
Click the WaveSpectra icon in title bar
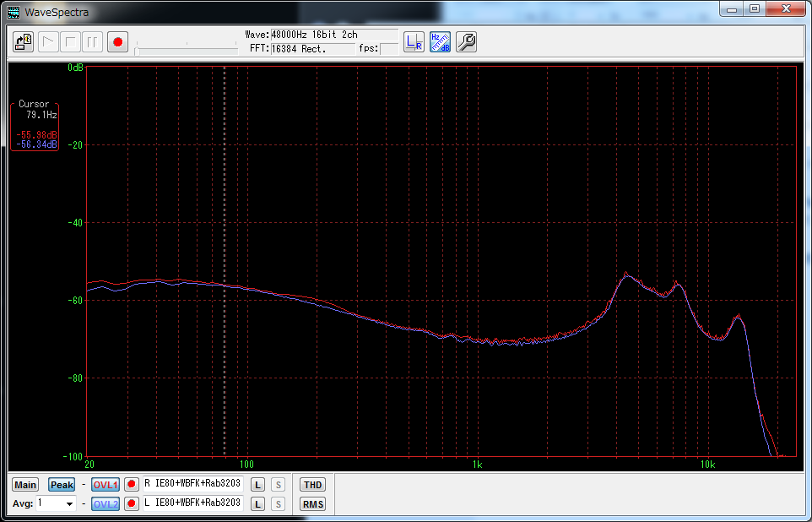click(x=14, y=12)
